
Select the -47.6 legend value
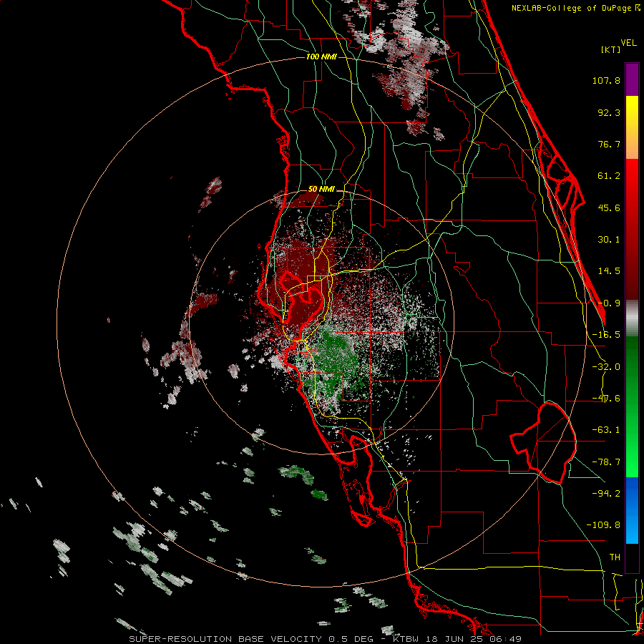point(606,399)
